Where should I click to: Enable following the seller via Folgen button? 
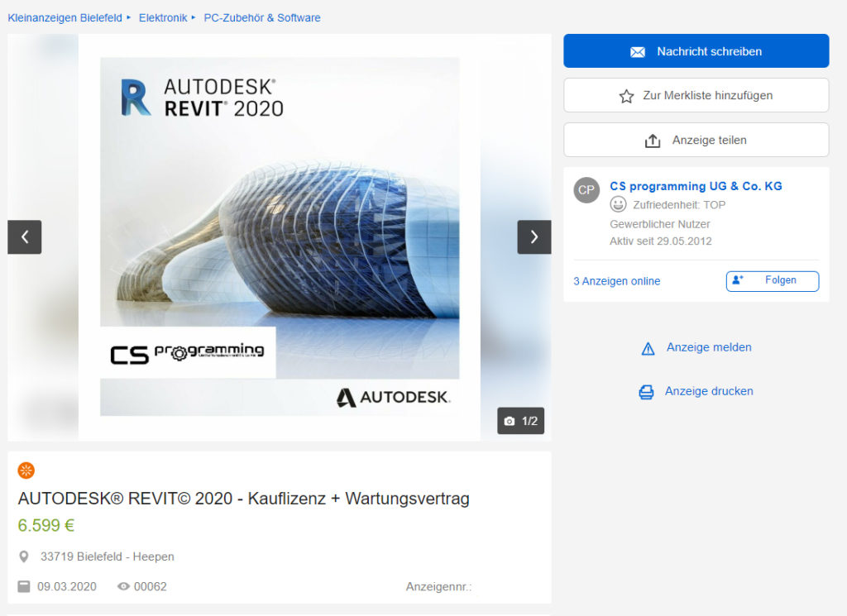[772, 281]
